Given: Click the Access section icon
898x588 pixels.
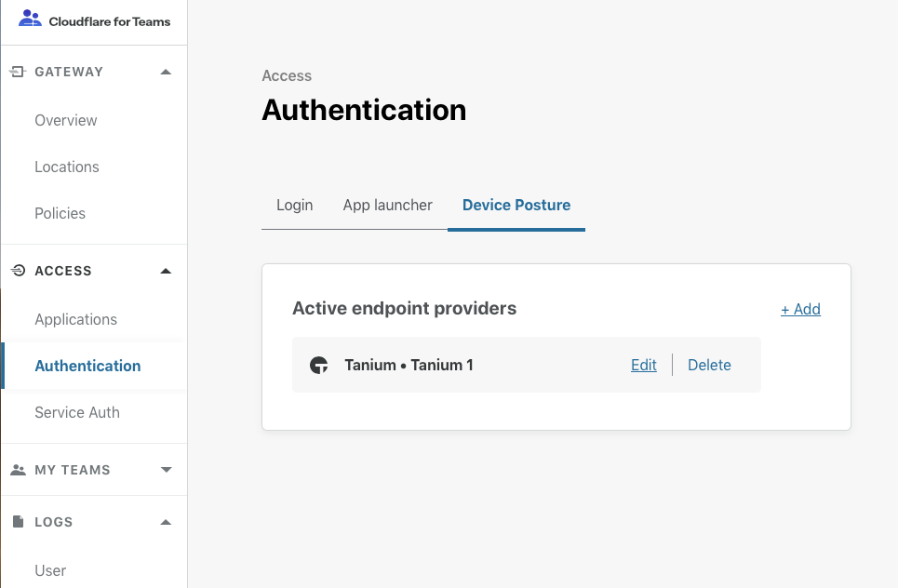Looking at the screenshot, I should click(18, 271).
